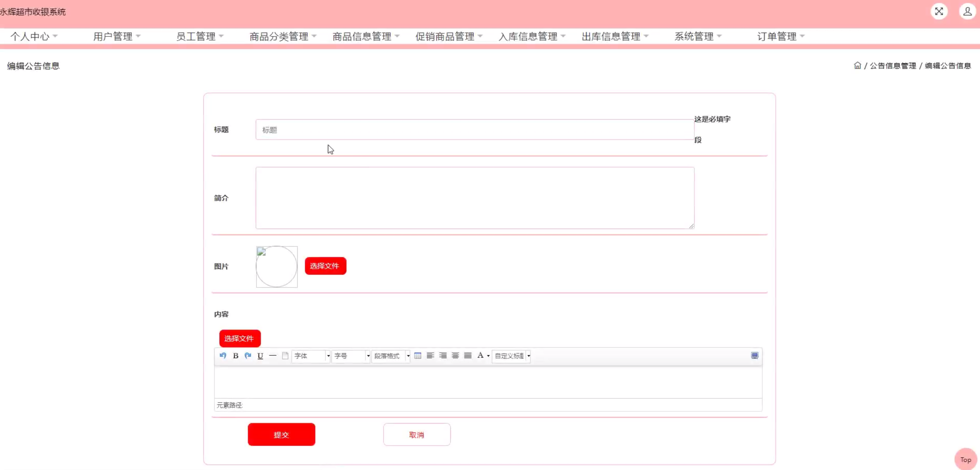Click the insert table icon

(x=418, y=355)
